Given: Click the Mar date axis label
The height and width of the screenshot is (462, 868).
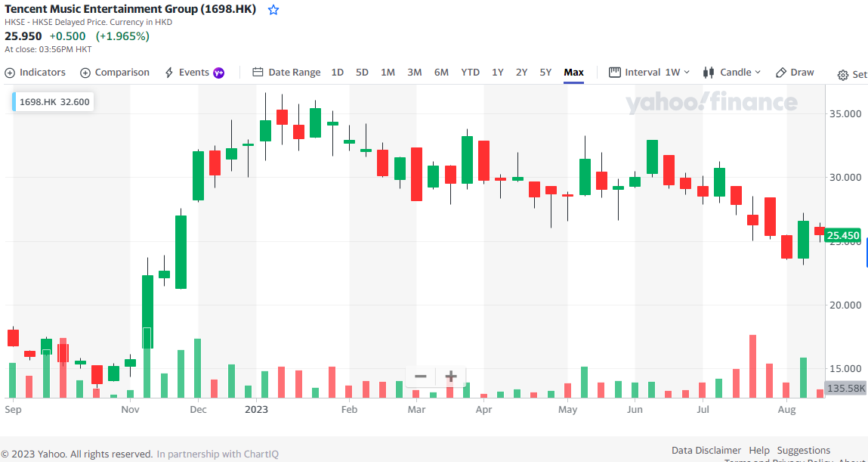Looking at the screenshot, I should 416,410.
